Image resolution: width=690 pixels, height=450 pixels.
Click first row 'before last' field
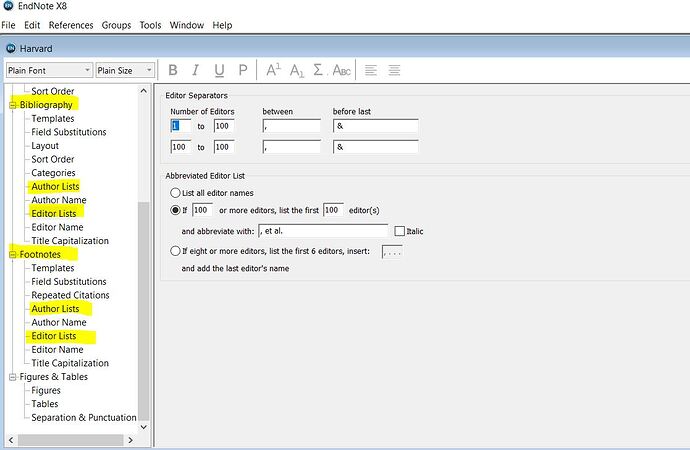click(375, 126)
